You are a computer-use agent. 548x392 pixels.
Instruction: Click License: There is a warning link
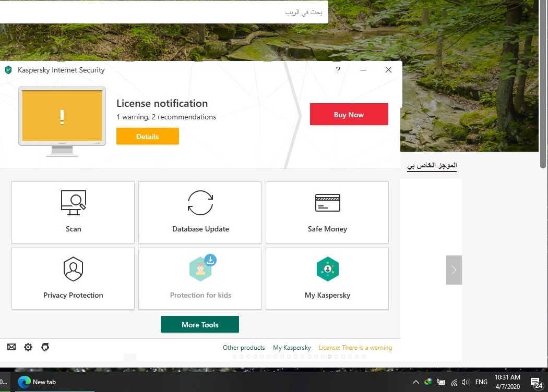pyautogui.click(x=355, y=348)
